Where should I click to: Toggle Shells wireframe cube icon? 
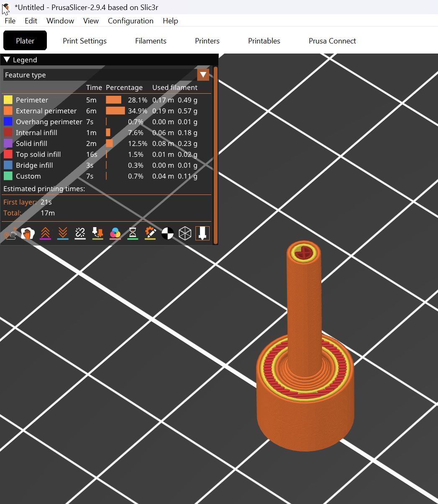tap(185, 233)
